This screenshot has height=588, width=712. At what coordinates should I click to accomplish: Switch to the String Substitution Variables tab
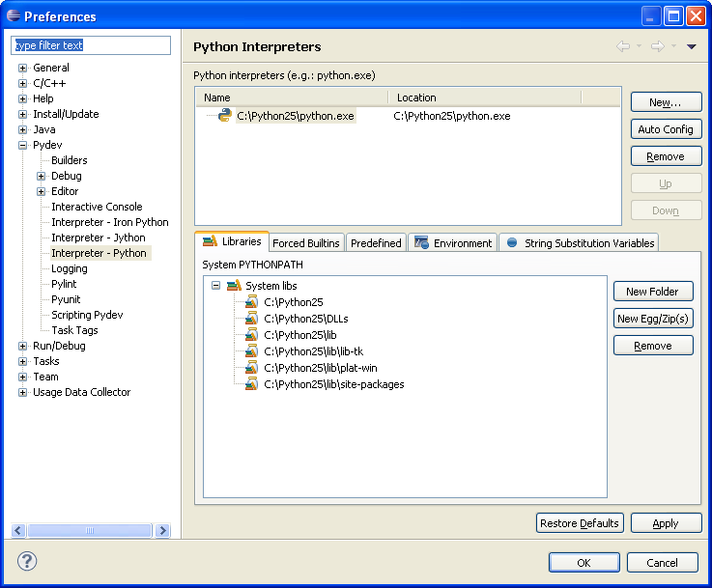point(579,242)
